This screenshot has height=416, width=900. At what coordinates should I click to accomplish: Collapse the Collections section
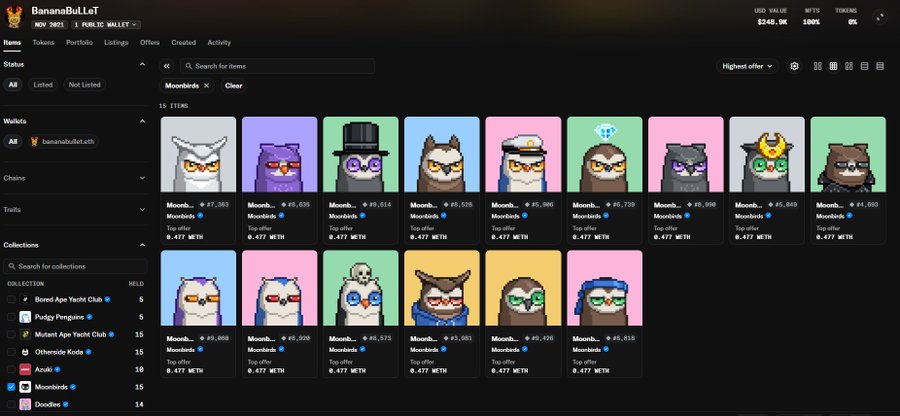(142, 245)
